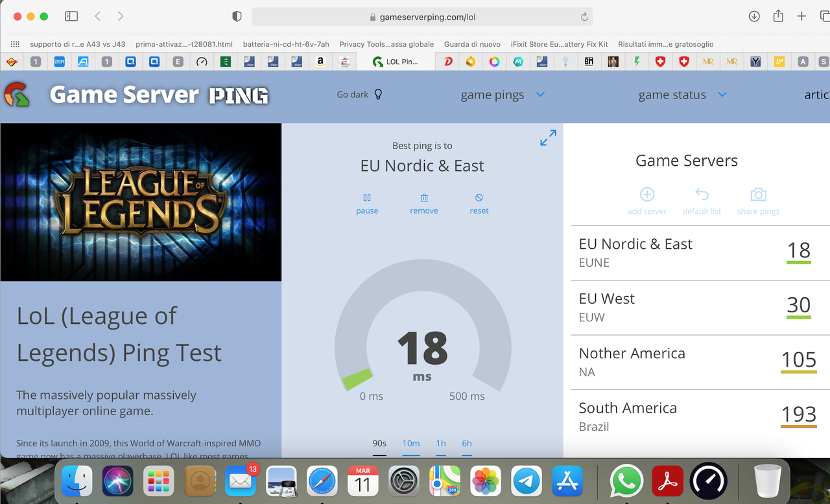830x504 pixels.
Task: Expand the ping gauge with fullscreen arrows icon
Action: tap(548, 138)
